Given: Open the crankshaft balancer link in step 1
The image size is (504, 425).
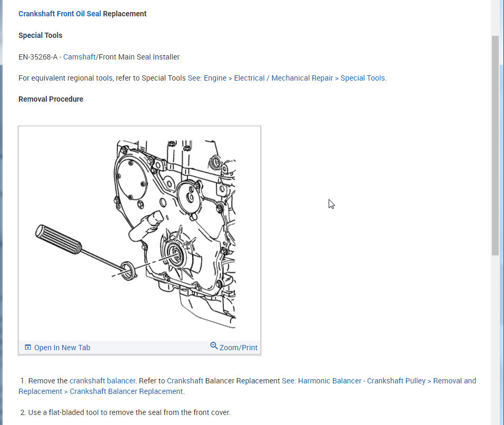Looking at the screenshot, I should tap(103, 381).
